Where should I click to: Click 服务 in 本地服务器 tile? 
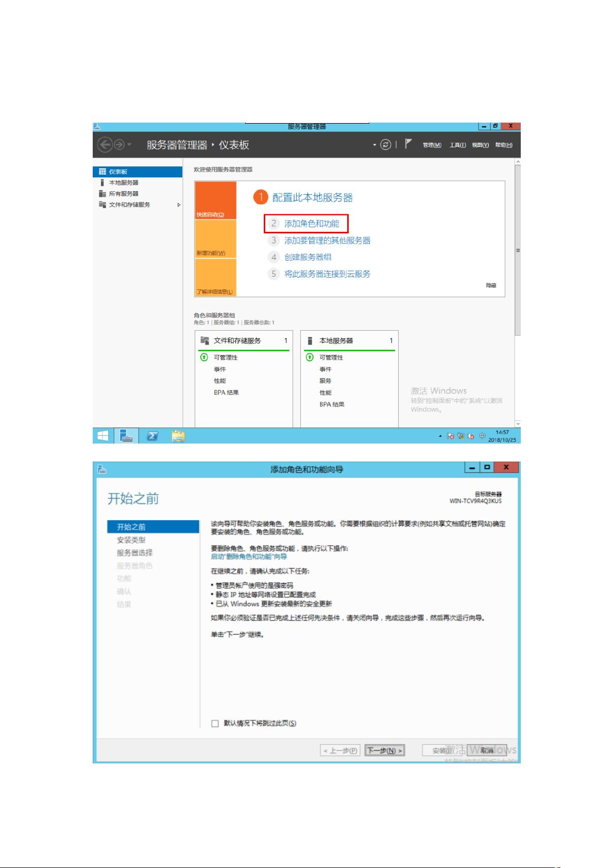(x=325, y=381)
